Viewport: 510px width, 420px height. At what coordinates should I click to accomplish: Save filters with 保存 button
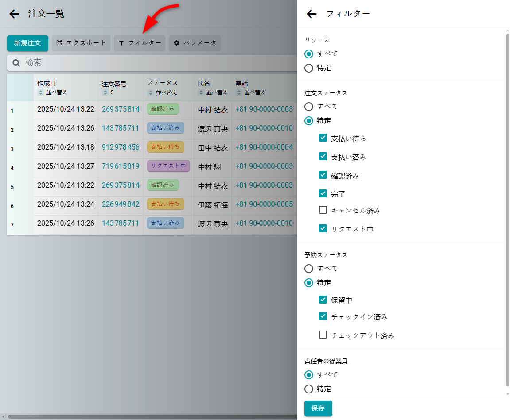click(x=318, y=408)
